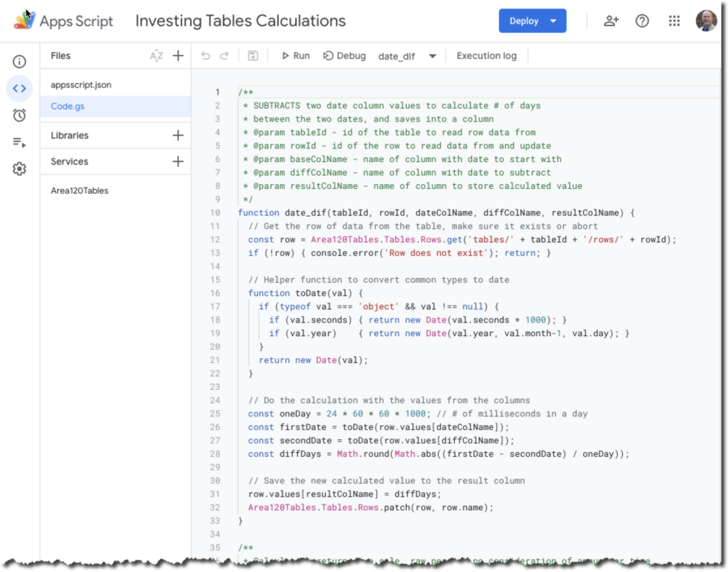
Task: Open the Execution log
Action: tap(486, 56)
